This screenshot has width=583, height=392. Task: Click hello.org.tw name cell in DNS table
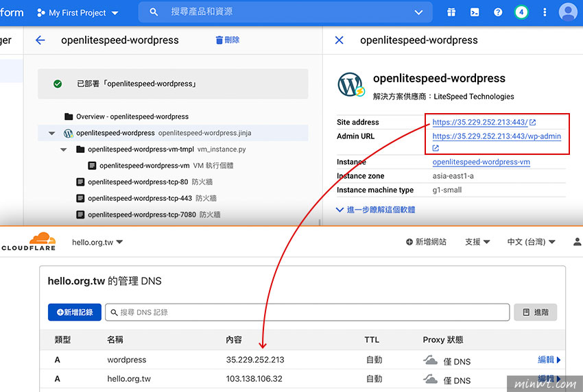[129, 378]
